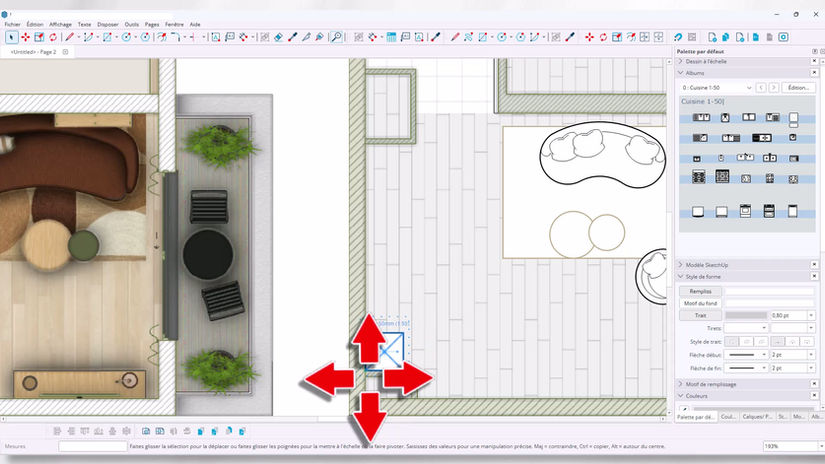
Task: Click the Duplicate page icon
Action: [726, 37]
